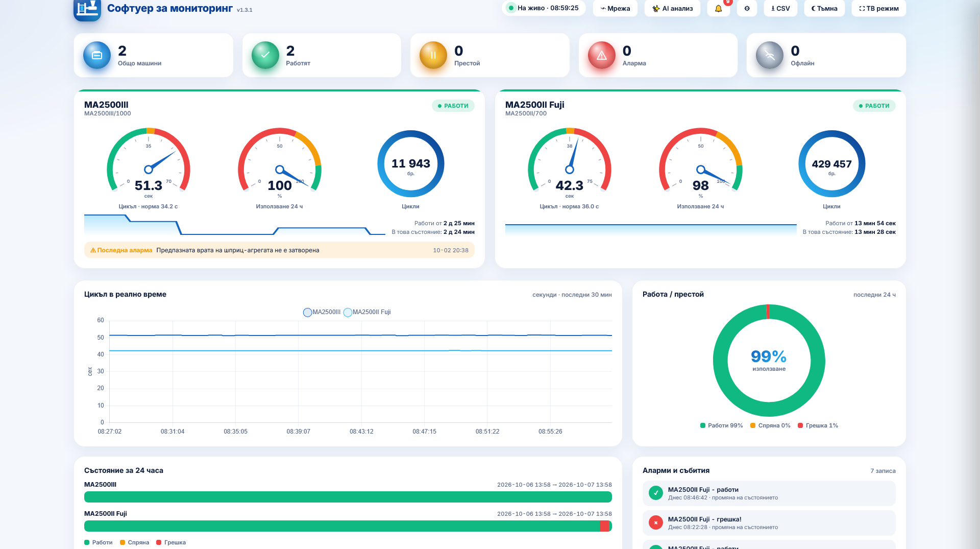Image resolution: width=980 pixels, height=549 pixels.
Task: Click MA2500II Fuji working status badge
Action: click(x=874, y=106)
